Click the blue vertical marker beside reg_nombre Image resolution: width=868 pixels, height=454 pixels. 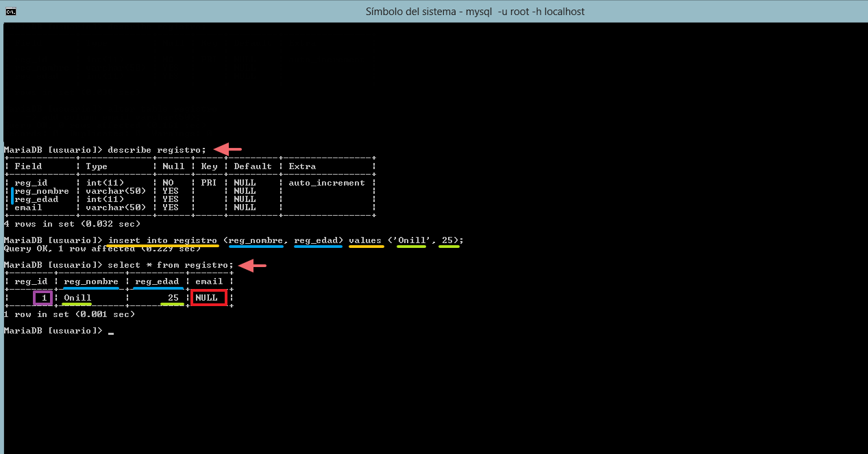pyautogui.click(x=12, y=195)
